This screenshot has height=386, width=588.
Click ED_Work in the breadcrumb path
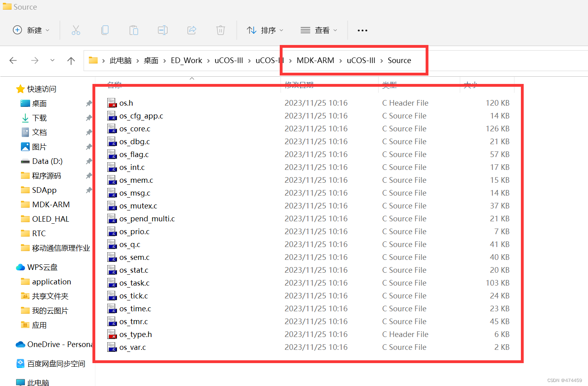(186, 61)
